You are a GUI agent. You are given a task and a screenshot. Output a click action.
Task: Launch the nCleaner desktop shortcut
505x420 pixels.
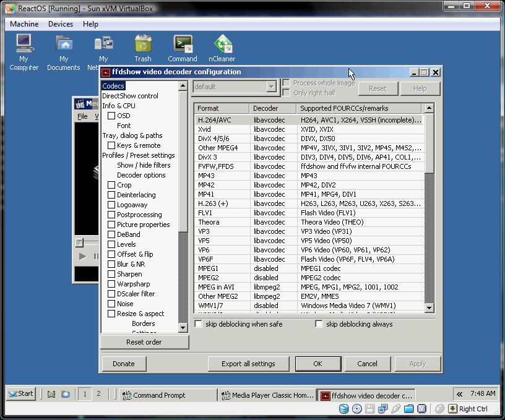222,45
